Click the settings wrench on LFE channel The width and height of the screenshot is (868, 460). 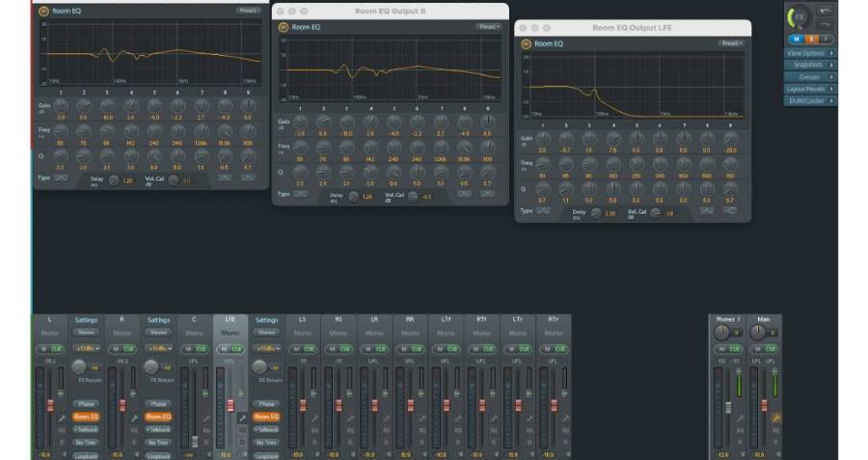point(242,419)
